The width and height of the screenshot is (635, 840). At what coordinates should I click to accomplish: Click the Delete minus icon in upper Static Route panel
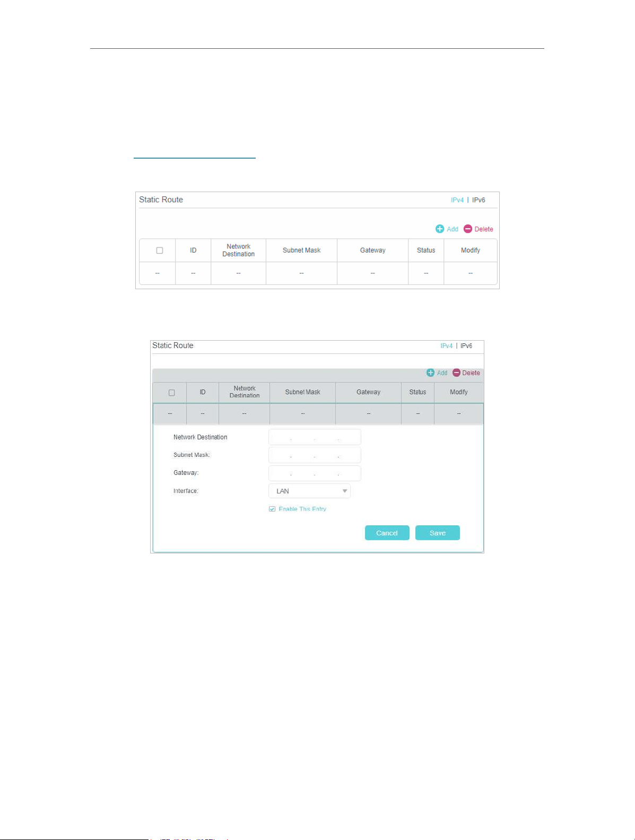[x=468, y=229]
